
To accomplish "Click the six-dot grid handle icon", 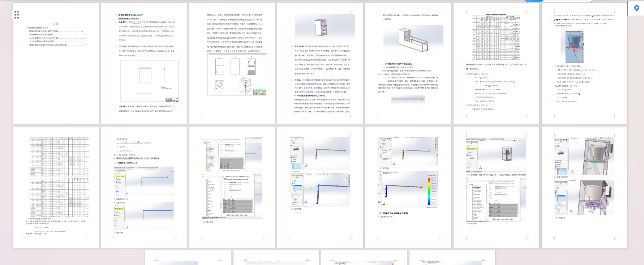I will [17, 15].
